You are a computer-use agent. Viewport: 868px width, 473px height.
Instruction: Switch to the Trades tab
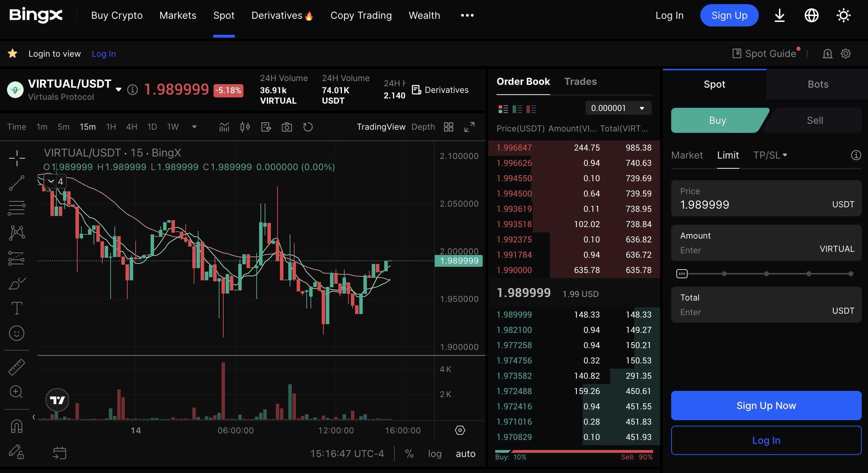(x=580, y=81)
